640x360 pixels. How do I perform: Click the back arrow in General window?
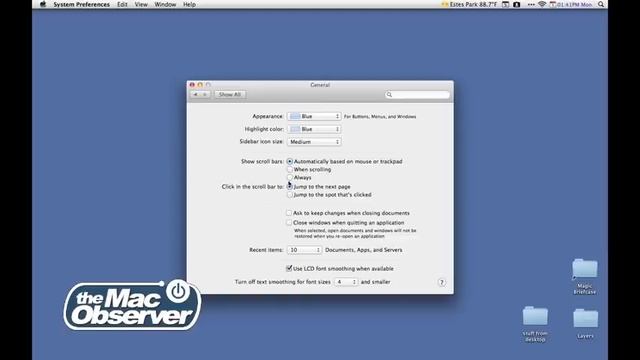[x=196, y=94]
